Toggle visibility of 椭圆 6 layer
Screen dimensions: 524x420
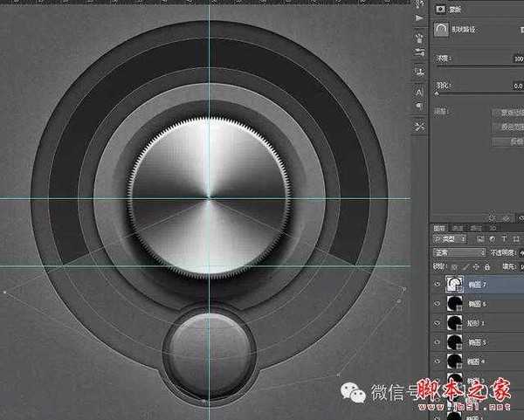[438, 303]
